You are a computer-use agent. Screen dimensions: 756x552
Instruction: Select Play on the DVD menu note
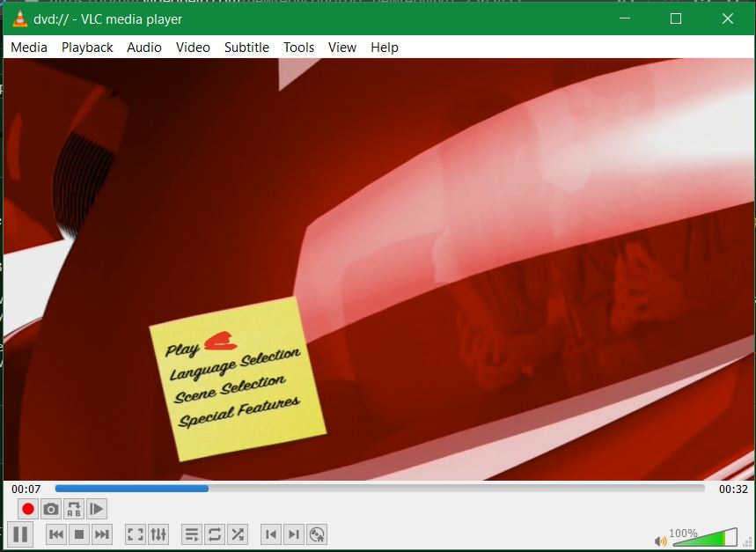coord(182,349)
